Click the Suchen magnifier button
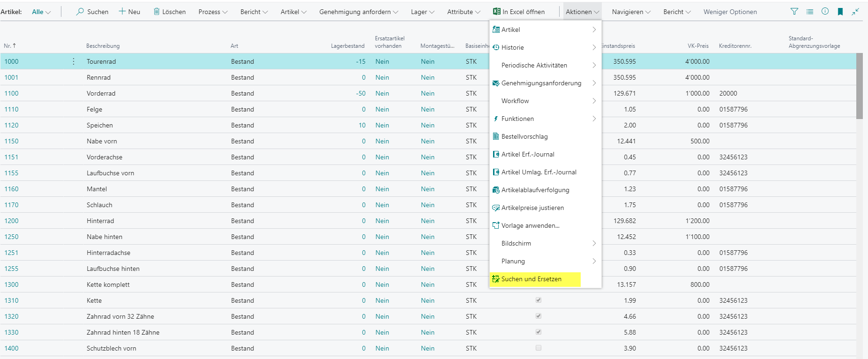The width and height of the screenshot is (868, 359). (x=92, y=12)
